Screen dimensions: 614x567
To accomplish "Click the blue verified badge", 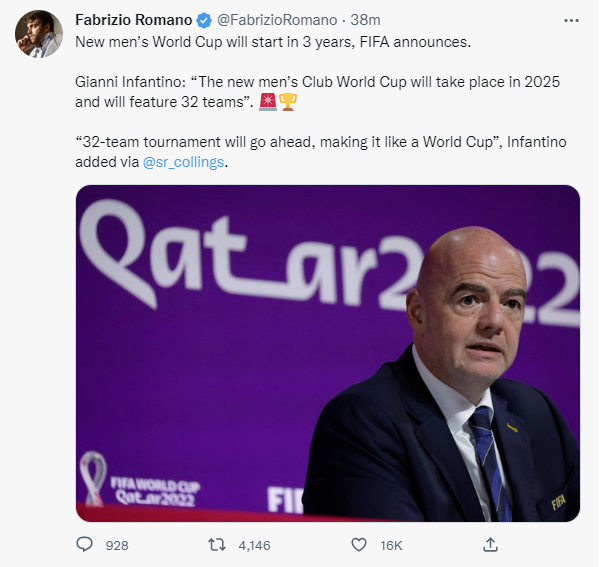I will pyautogui.click(x=205, y=20).
